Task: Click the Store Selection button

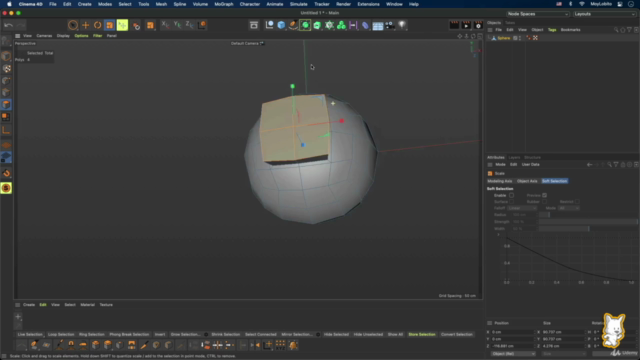Action: [x=422, y=334]
